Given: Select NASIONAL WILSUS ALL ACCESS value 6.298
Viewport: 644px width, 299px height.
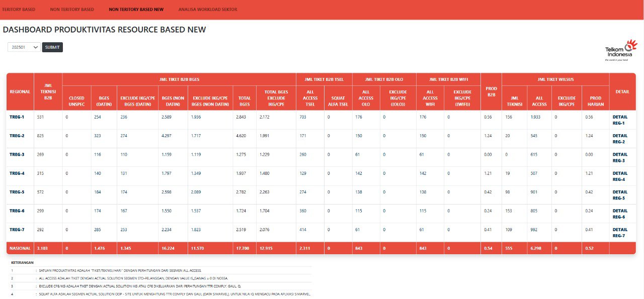Looking at the screenshot, I should tap(536, 248).
